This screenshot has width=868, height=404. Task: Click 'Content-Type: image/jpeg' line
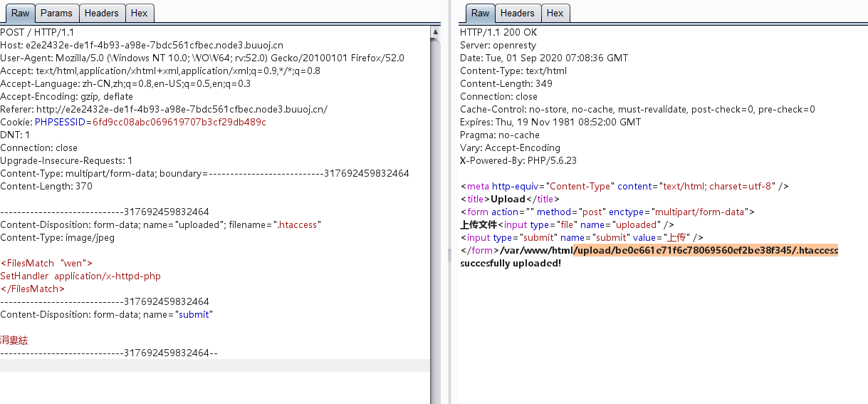58,237
